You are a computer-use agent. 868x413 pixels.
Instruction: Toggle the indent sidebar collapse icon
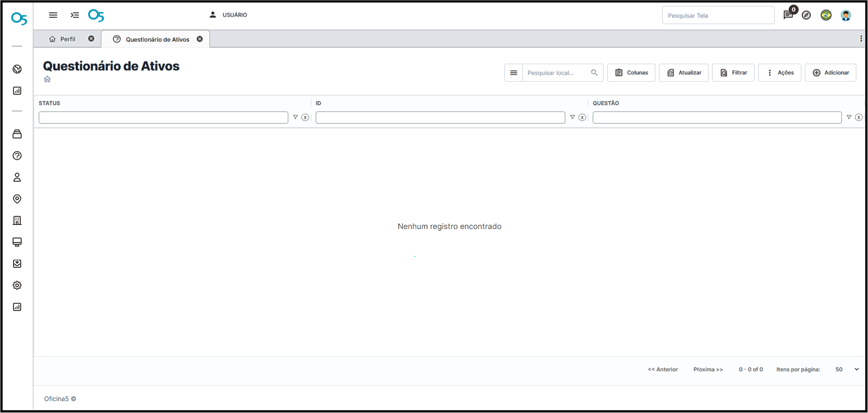[75, 15]
